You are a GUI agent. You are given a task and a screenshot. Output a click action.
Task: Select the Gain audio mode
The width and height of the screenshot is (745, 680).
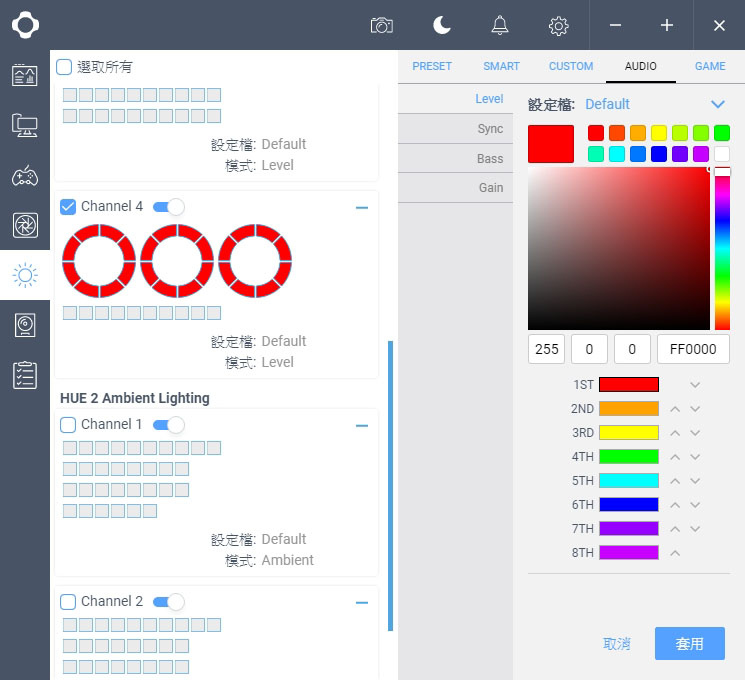pos(456,188)
